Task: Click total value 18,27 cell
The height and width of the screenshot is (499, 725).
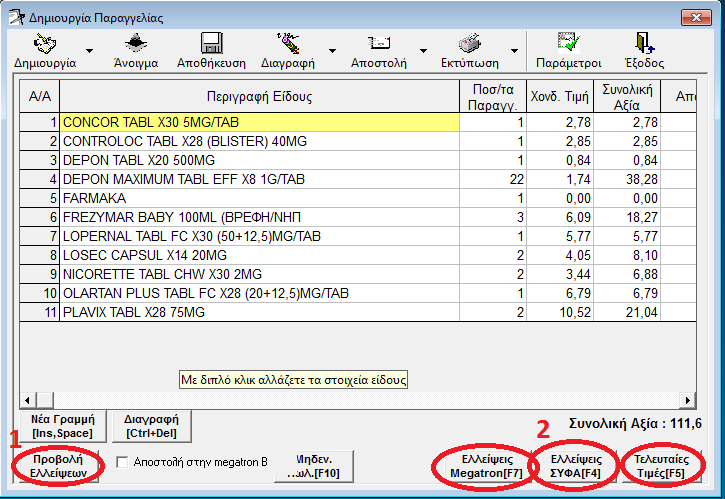Action: [x=627, y=217]
